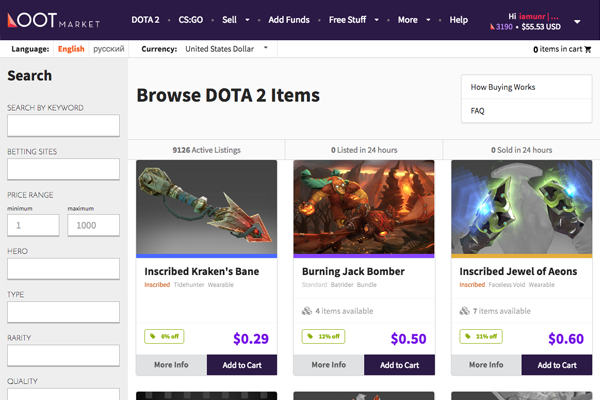Click the stack icon beside 7 items available
600x400 pixels.
click(x=465, y=311)
